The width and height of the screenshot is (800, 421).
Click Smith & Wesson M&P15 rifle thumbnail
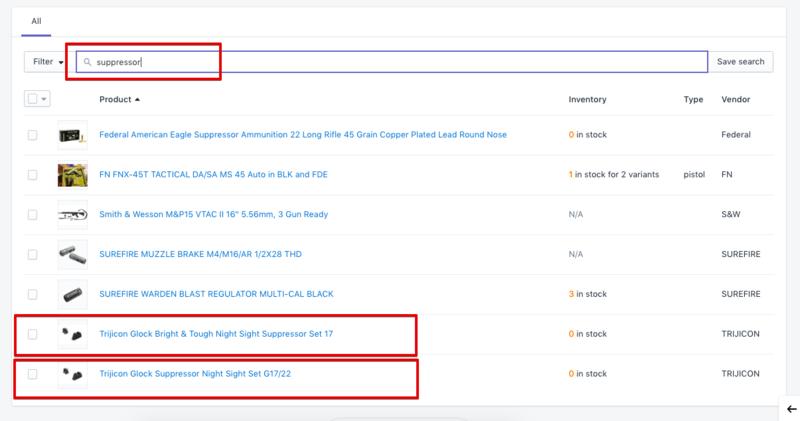point(72,215)
